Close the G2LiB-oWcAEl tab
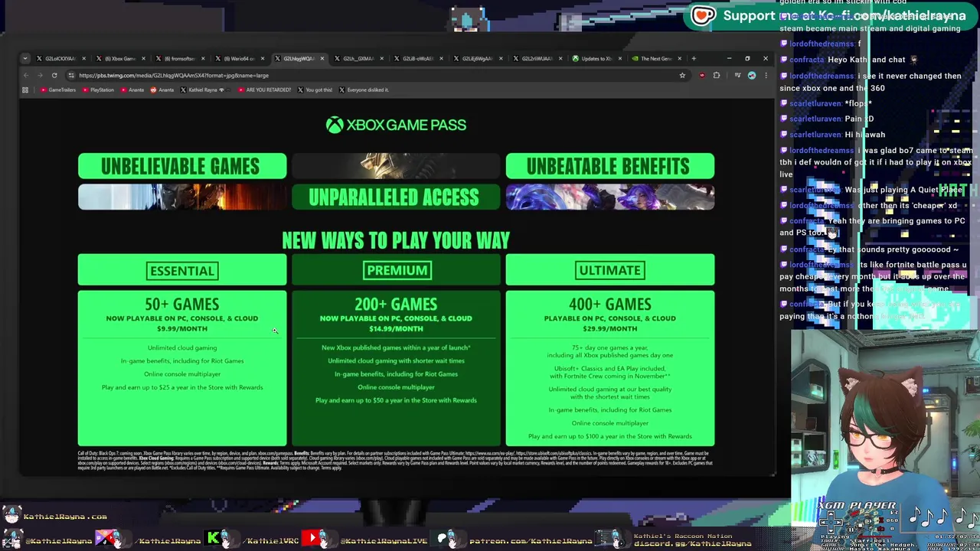Screen dimensions: 980x551 [x=441, y=58]
